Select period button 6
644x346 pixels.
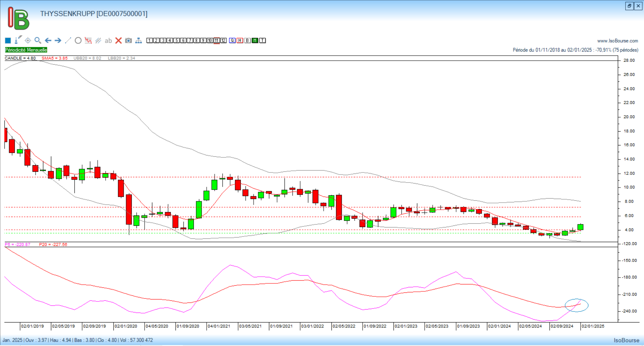click(183, 41)
